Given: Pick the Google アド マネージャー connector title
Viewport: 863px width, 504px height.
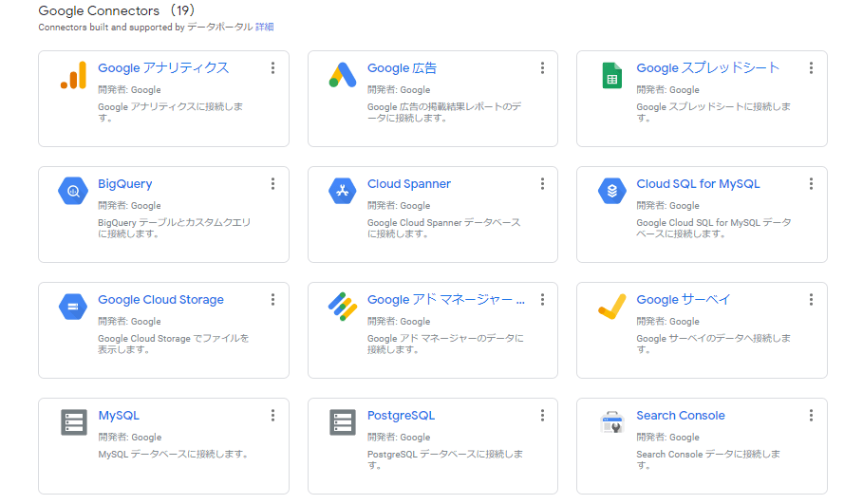Looking at the screenshot, I should [446, 299].
